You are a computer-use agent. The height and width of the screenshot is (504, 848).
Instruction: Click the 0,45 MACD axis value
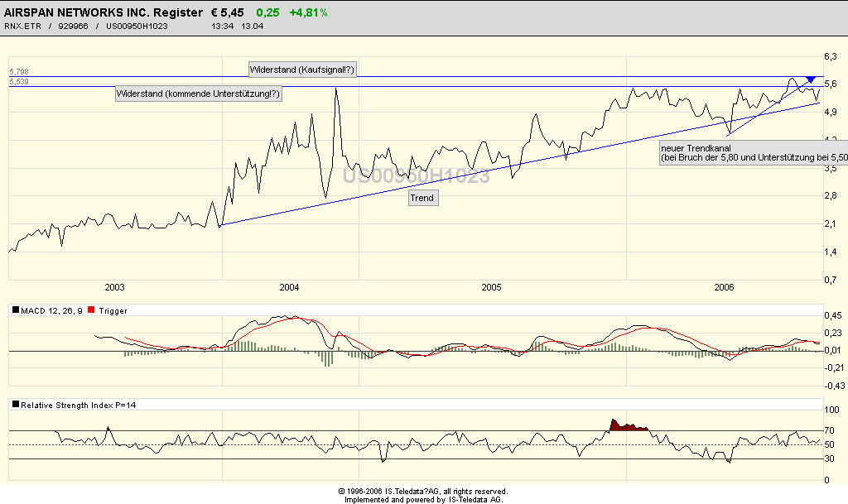(x=833, y=315)
